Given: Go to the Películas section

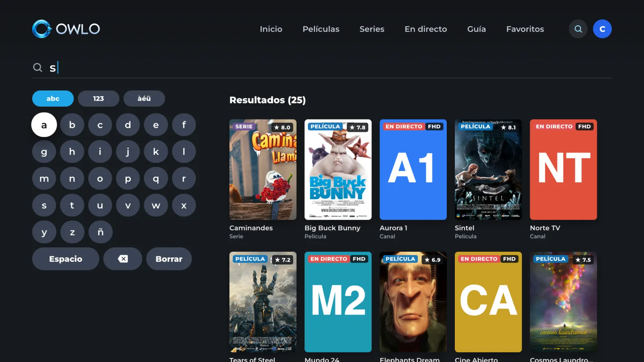Looking at the screenshot, I should point(321,29).
